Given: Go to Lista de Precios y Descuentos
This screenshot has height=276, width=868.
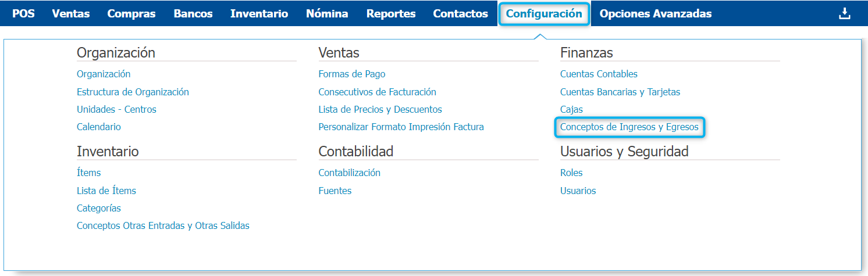Looking at the screenshot, I should pyautogui.click(x=380, y=109).
